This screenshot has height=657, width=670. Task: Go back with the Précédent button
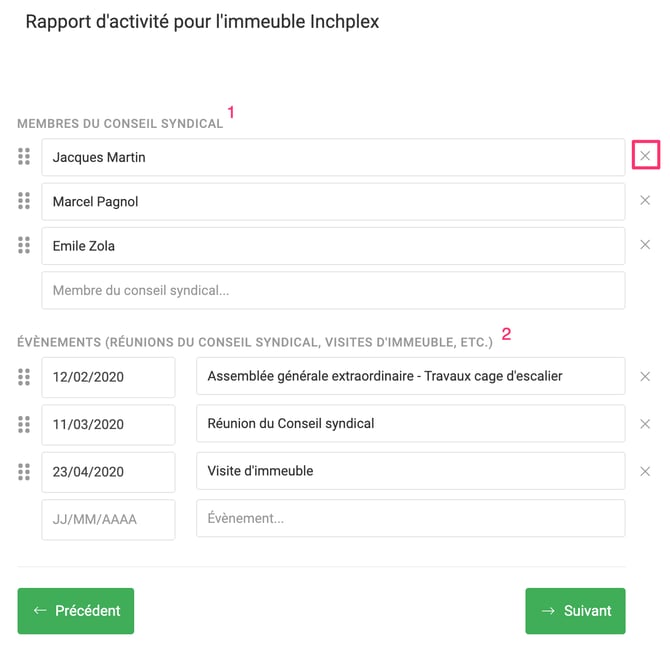(x=76, y=611)
